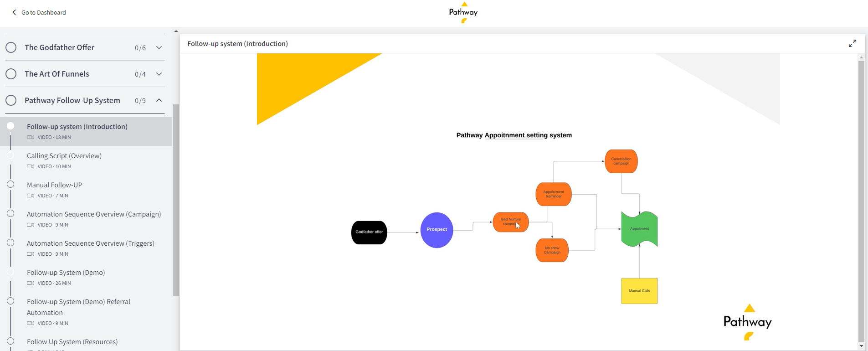Click video icon under Referral Automation lesson
This screenshot has height=351, width=868.
(31, 323)
